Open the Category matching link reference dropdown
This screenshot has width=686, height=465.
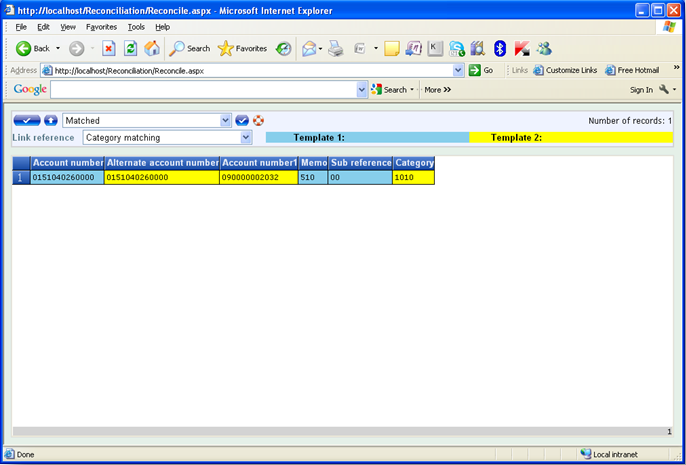click(x=246, y=138)
